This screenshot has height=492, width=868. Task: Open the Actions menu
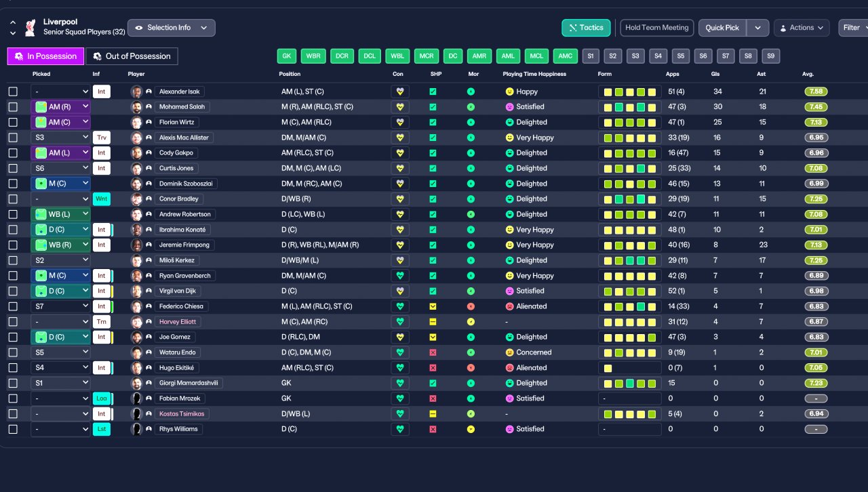pyautogui.click(x=802, y=28)
